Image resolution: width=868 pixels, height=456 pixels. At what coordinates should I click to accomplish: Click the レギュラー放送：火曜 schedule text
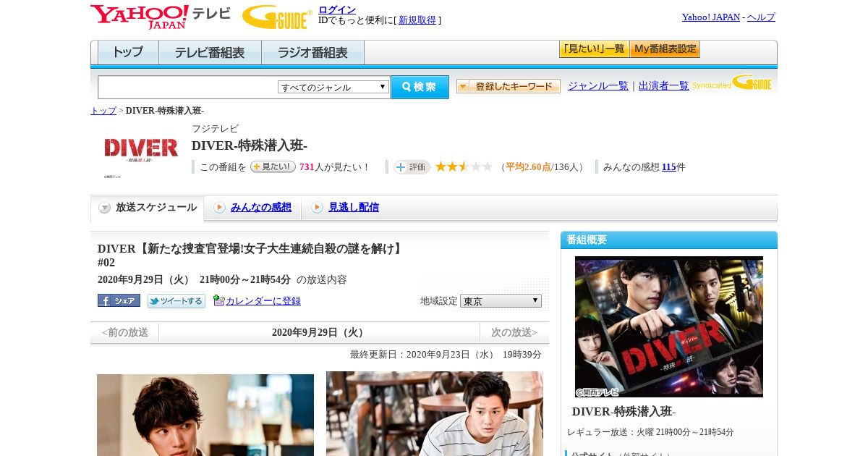click(x=650, y=432)
